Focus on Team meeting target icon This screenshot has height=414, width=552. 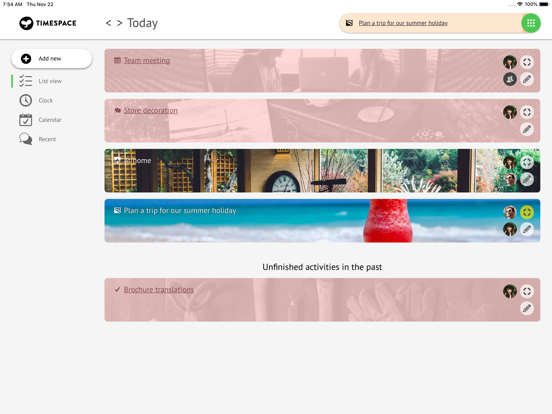tap(527, 62)
